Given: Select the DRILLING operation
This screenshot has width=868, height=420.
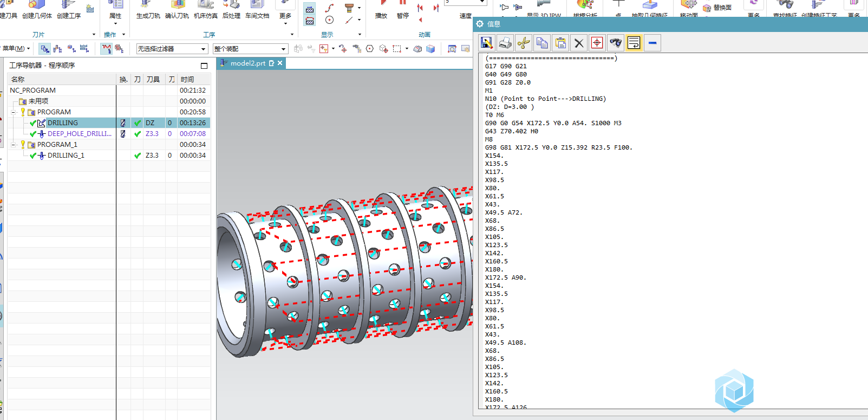Looking at the screenshot, I should click(63, 123).
